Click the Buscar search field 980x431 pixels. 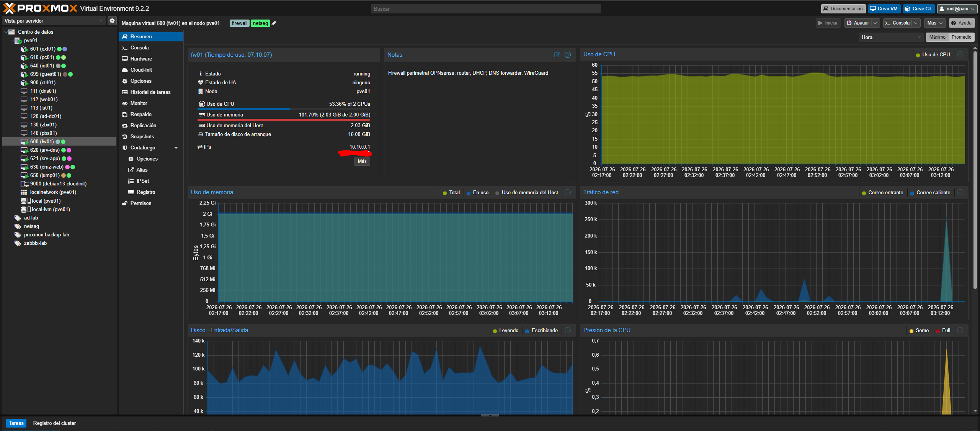[486, 9]
